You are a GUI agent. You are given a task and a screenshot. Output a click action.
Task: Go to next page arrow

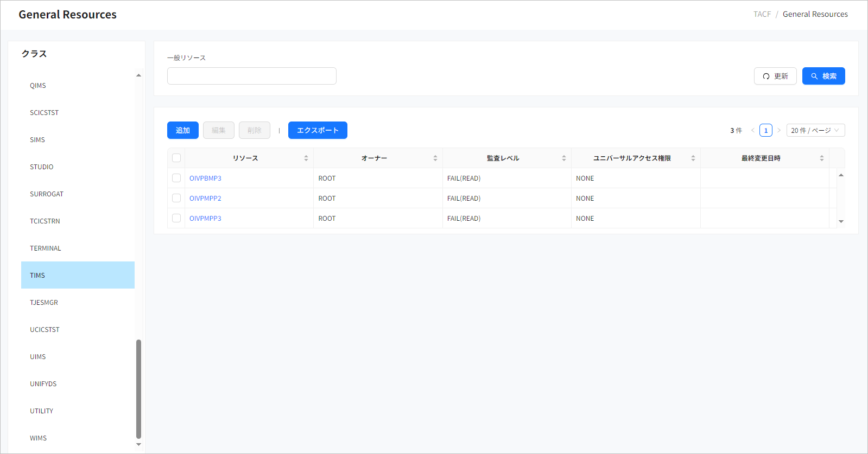[779, 130]
